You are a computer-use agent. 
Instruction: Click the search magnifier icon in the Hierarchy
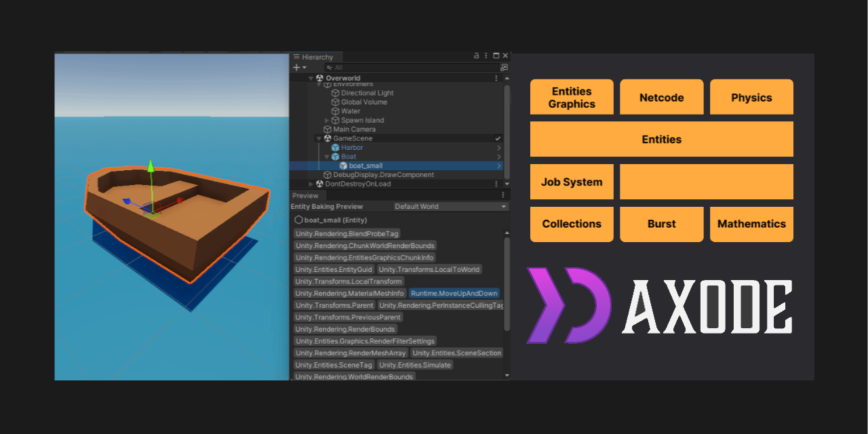[x=330, y=68]
